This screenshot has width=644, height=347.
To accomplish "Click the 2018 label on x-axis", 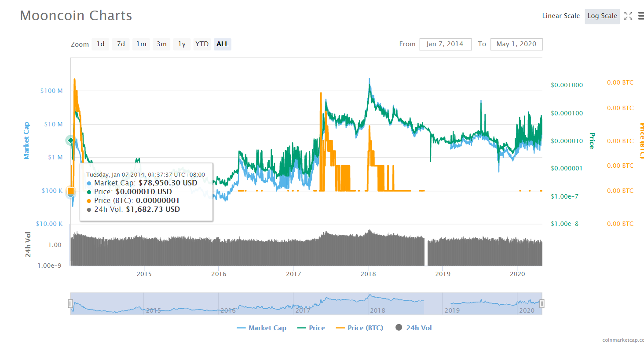I will [x=368, y=274].
